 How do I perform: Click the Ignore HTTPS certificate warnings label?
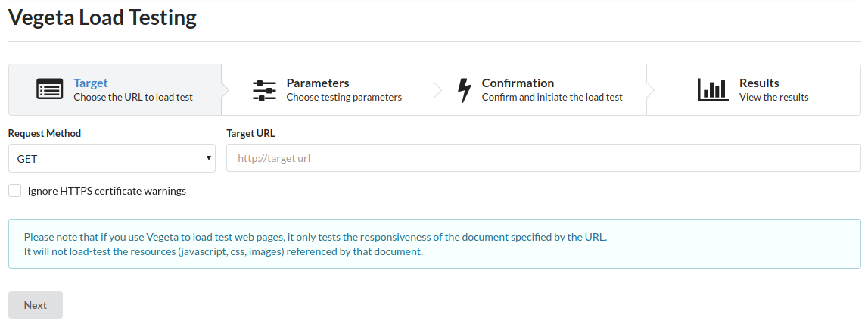pos(107,191)
